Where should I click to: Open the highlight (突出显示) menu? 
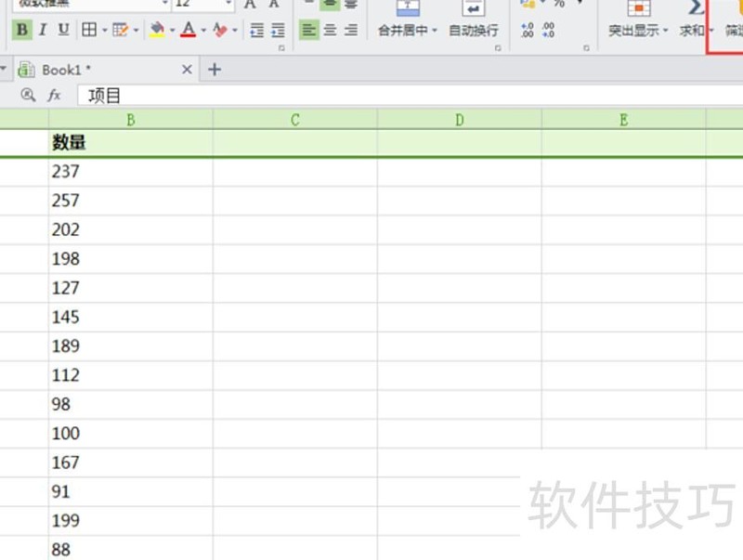pyautogui.click(x=638, y=20)
